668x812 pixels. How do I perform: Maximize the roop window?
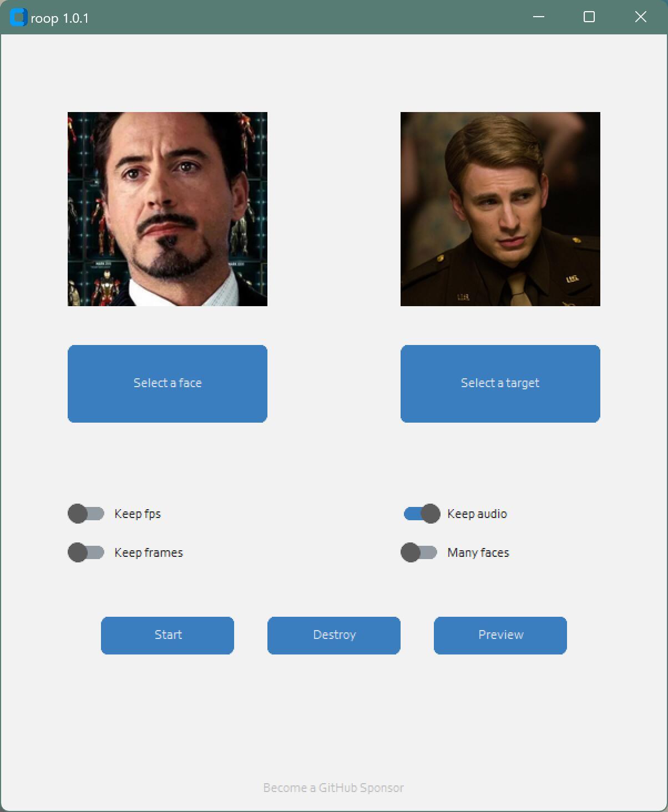point(589,17)
